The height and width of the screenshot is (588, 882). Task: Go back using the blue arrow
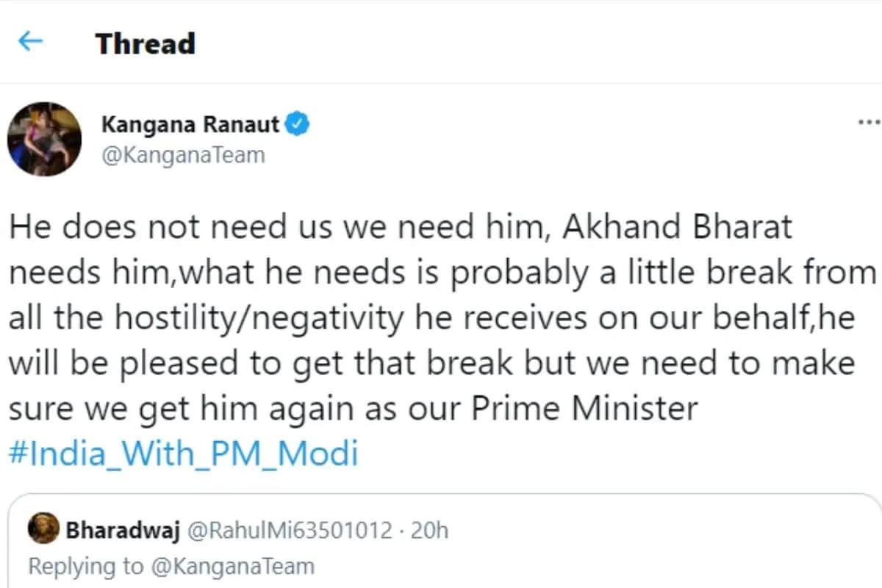(30, 42)
